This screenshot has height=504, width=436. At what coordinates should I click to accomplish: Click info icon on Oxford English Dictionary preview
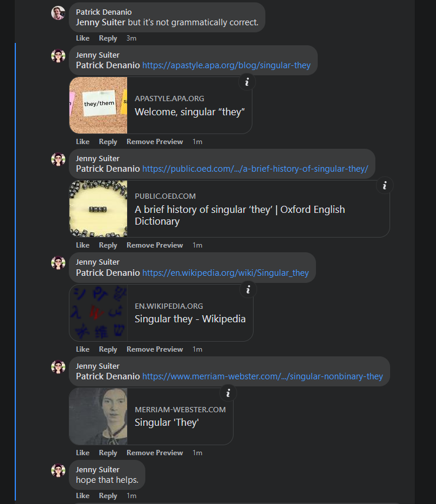pyautogui.click(x=385, y=185)
